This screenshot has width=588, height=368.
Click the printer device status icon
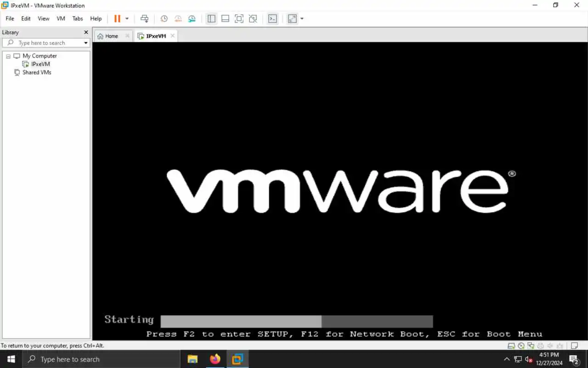click(x=540, y=345)
